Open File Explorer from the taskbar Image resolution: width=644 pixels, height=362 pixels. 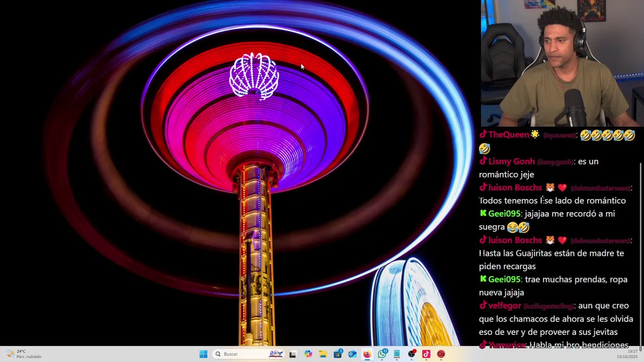pyautogui.click(x=323, y=354)
